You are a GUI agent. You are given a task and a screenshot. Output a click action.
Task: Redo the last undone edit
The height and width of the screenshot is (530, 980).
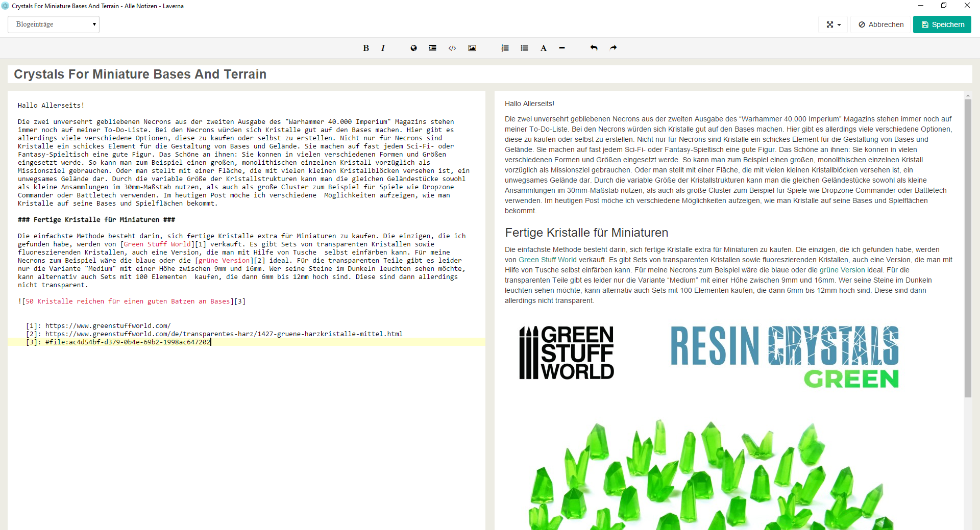click(613, 48)
